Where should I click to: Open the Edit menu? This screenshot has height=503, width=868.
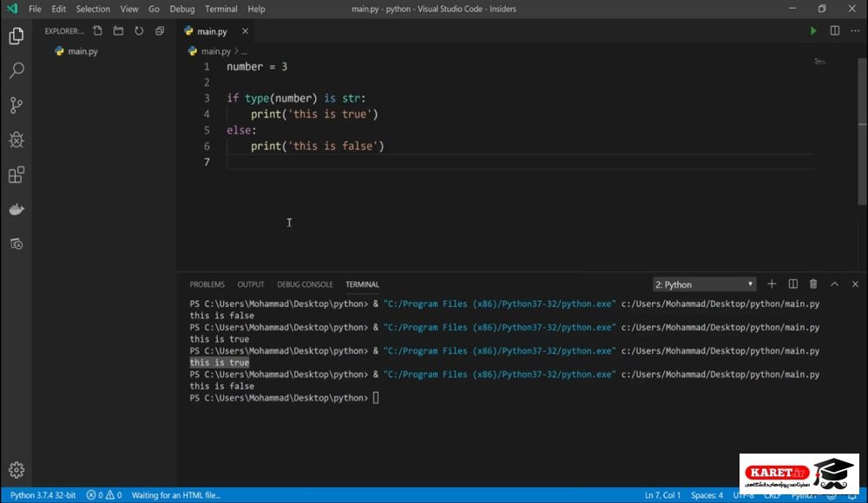[59, 9]
